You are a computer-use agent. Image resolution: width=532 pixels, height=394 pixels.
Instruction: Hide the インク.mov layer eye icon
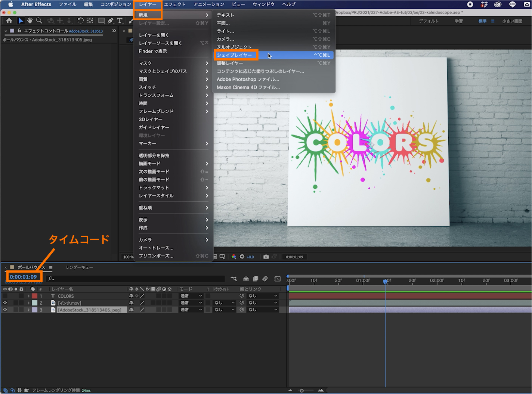[x=5, y=303]
